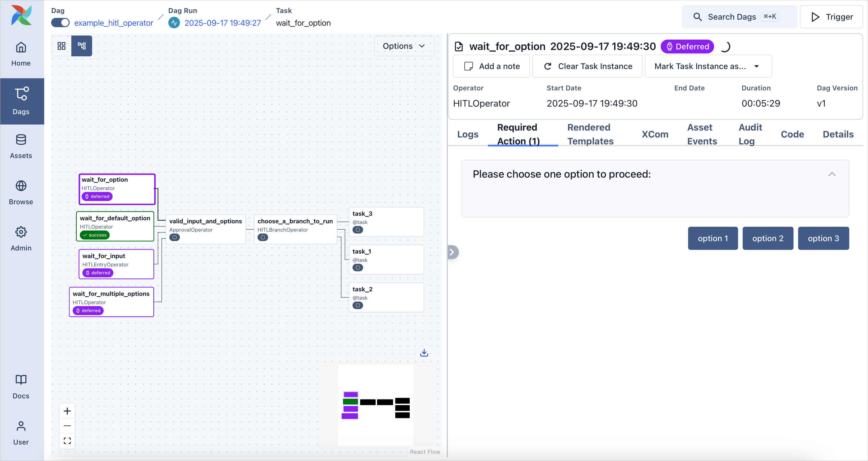Toggle the dag pause switch
868x461 pixels.
[x=60, y=23]
